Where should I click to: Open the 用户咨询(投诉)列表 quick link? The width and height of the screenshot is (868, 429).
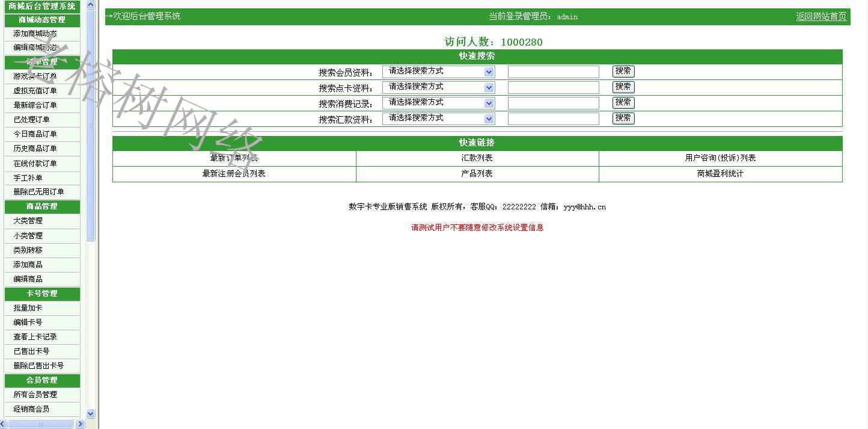(720, 158)
